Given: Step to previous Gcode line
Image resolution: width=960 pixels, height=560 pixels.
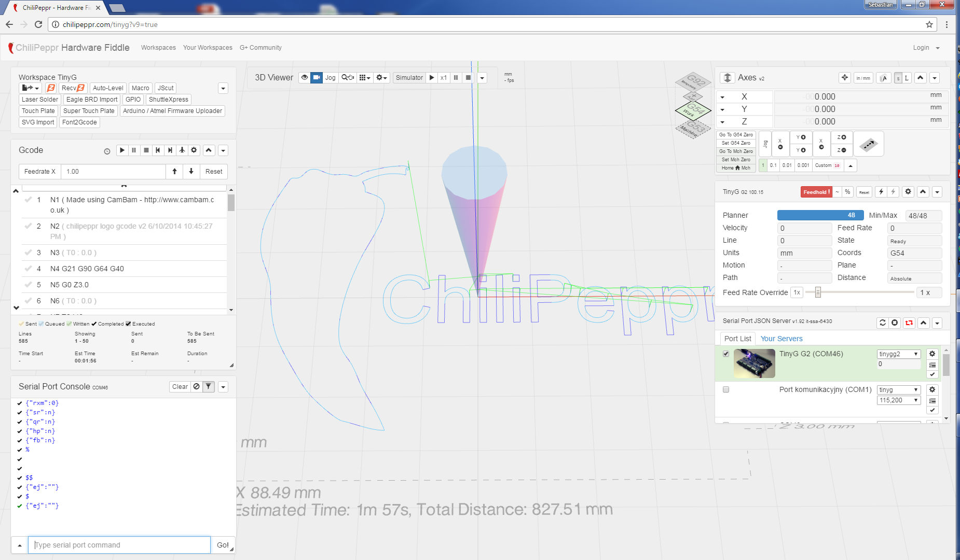Looking at the screenshot, I should point(158,150).
